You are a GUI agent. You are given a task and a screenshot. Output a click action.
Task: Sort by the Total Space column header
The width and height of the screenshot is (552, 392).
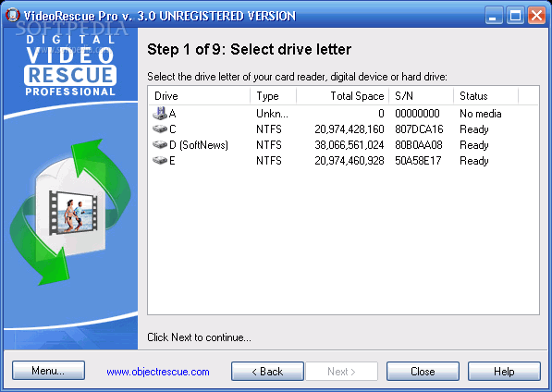coord(342,96)
